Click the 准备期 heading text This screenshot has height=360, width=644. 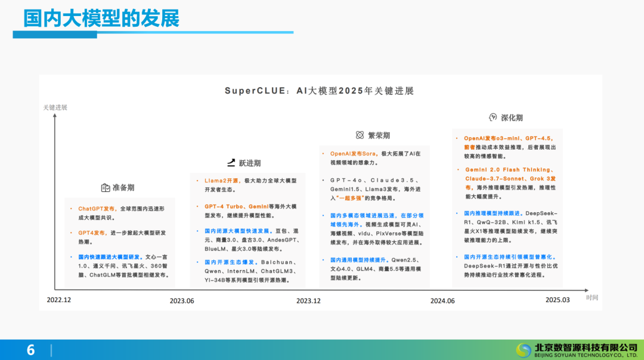pyautogui.click(x=123, y=188)
